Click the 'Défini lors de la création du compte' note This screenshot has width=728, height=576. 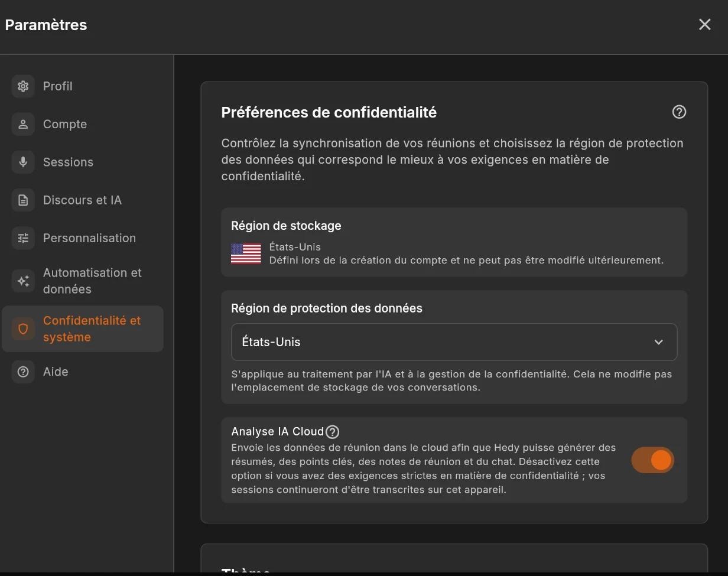466,260
